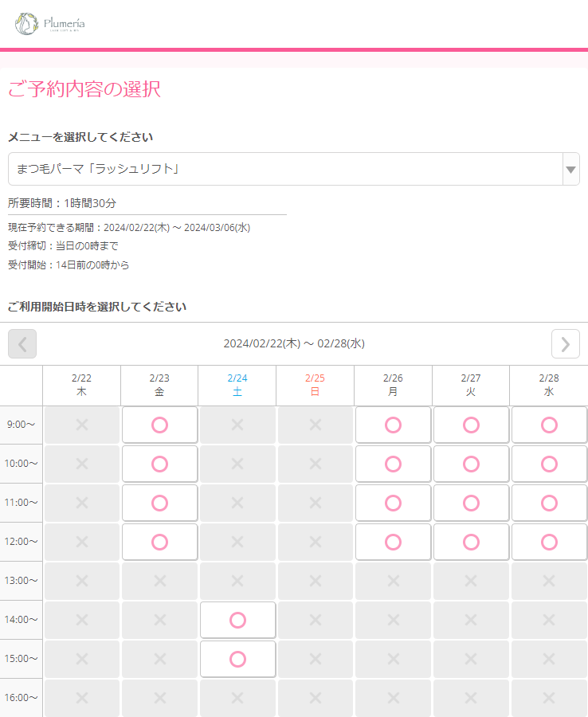Click the 15:00～ row label

[x=21, y=659]
